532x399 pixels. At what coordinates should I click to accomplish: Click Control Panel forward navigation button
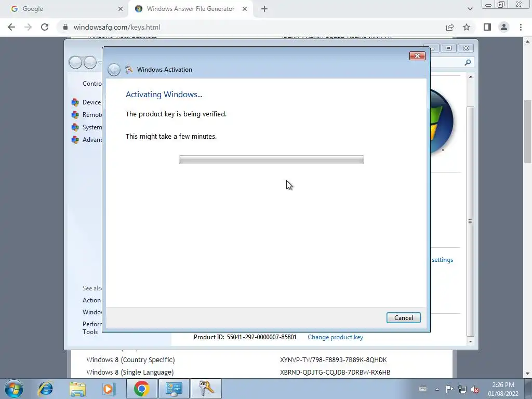pyautogui.click(x=90, y=62)
